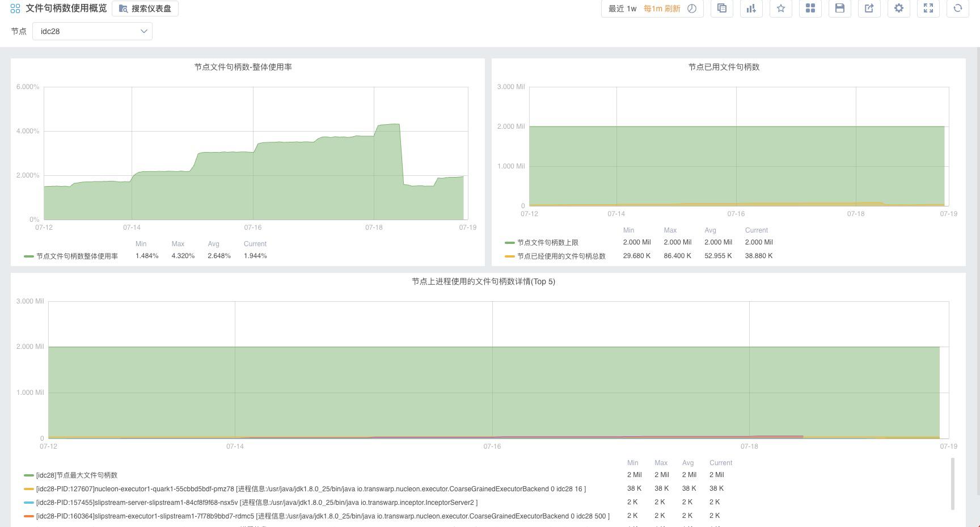Click the 每1m 刷新 refresh interval text

662,9
